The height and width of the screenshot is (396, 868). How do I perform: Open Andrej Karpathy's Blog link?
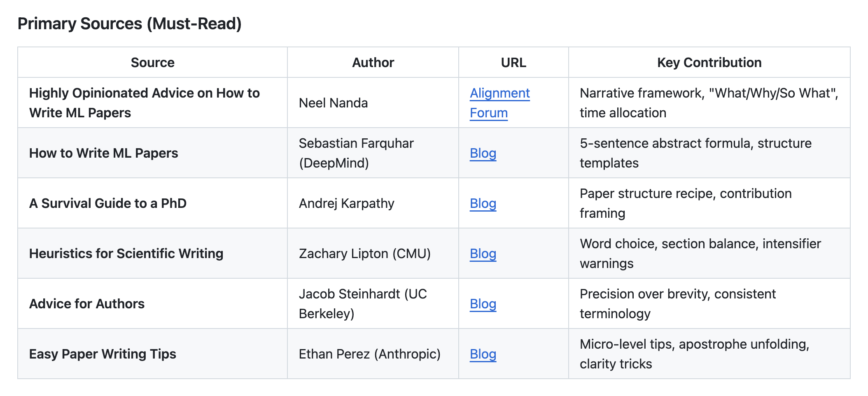(483, 203)
